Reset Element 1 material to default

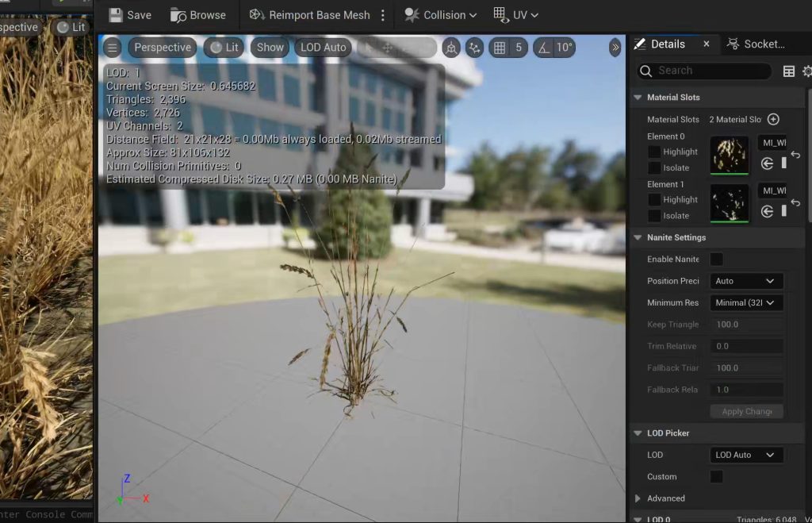coord(796,202)
